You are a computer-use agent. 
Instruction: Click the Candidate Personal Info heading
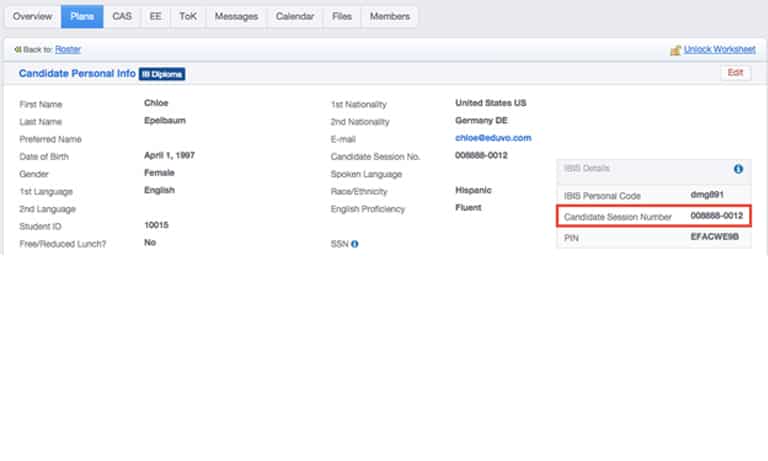(77, 73)
